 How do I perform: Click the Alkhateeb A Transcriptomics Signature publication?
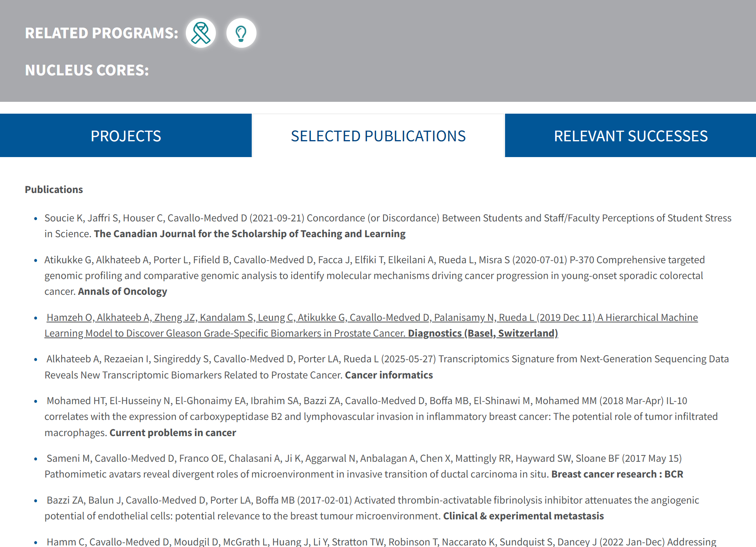[x=387, y=367]
